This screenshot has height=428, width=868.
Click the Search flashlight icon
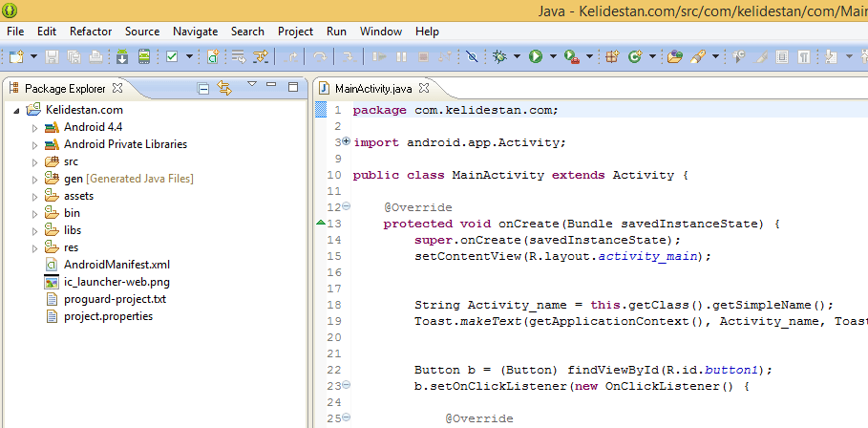[699, 56]
